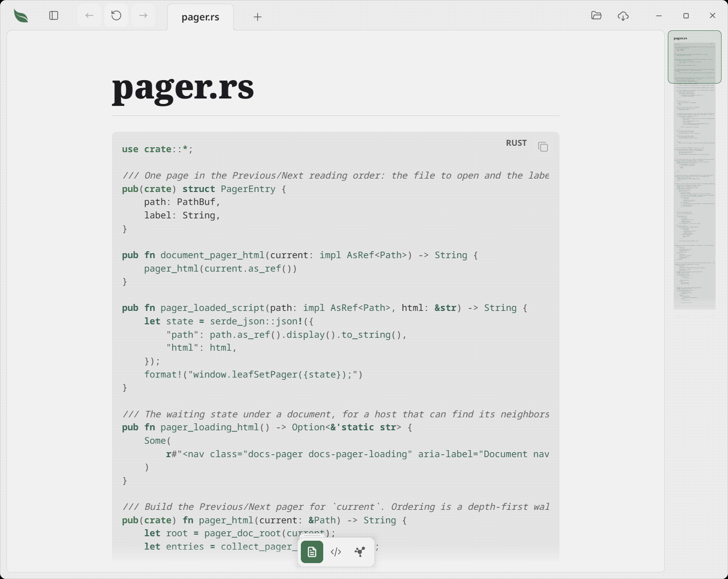Click the 'r#"<nav class="docs-pager' line
This screenshot has height=579, width=728.
[358, 454]
